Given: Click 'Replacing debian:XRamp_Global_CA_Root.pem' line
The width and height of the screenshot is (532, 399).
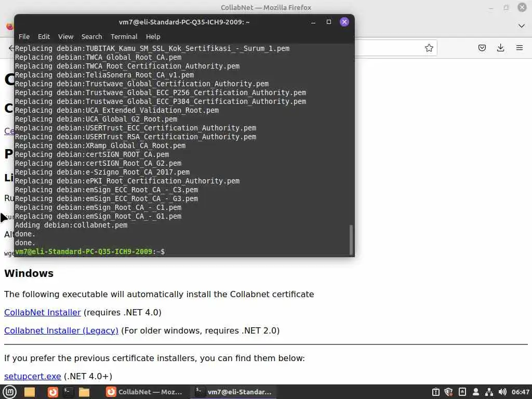Looking at the screenshot, I should (100, 145).
